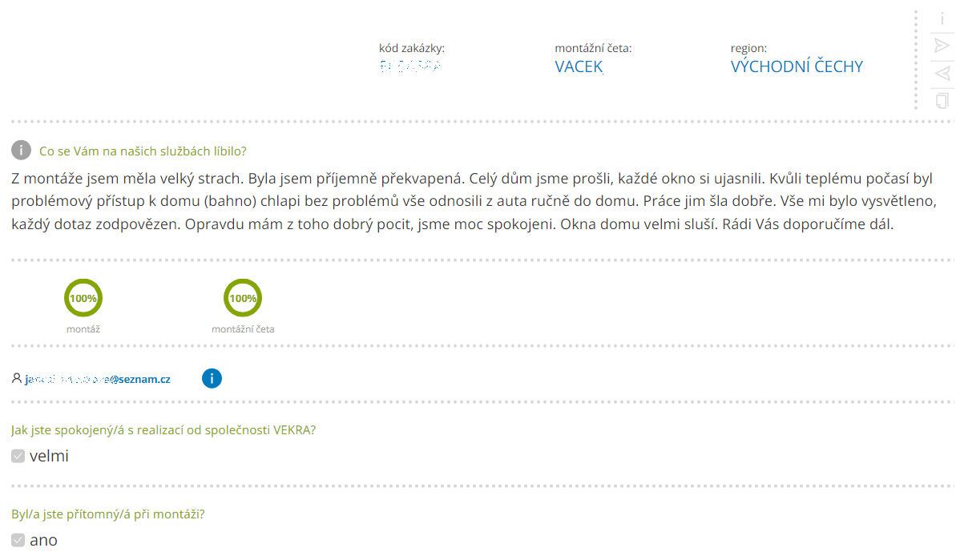Click the left-pointing reply arrow icon
The height and width of the screenshot is (560, 960).
942,74
